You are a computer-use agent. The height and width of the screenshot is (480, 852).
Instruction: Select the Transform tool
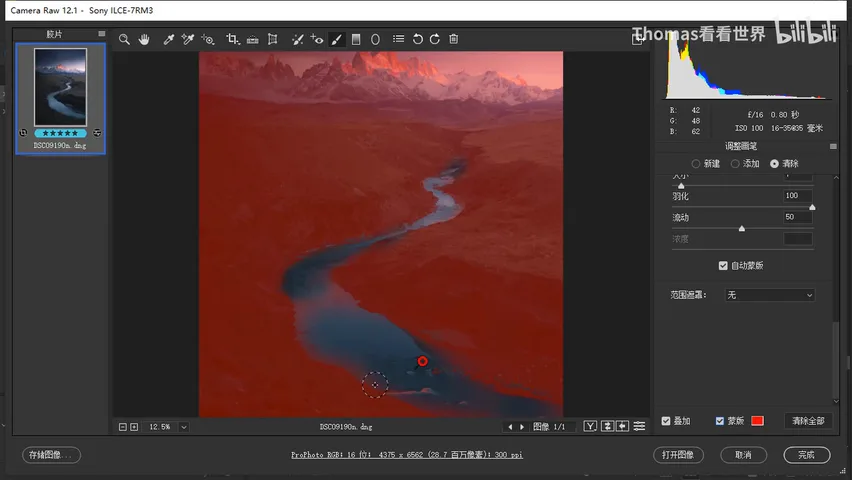tap(273, 39)
